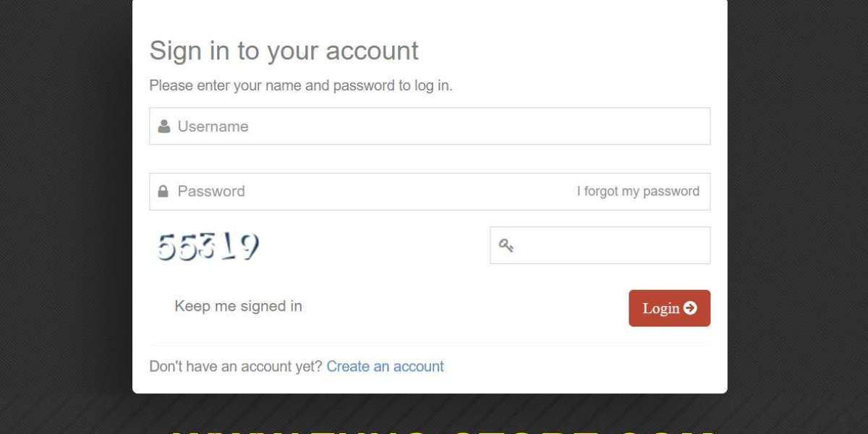This screenshot has width=868, height=434.
Task: Click the 'Please enter your name and password' text
Action: pyautogui.click(x=301, y=85)
